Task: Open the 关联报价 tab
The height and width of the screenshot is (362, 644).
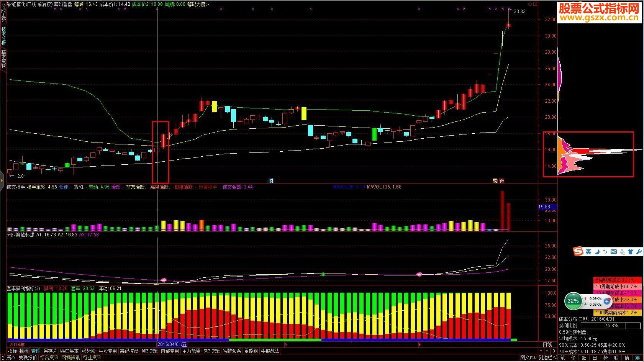Action: [28, 358]
